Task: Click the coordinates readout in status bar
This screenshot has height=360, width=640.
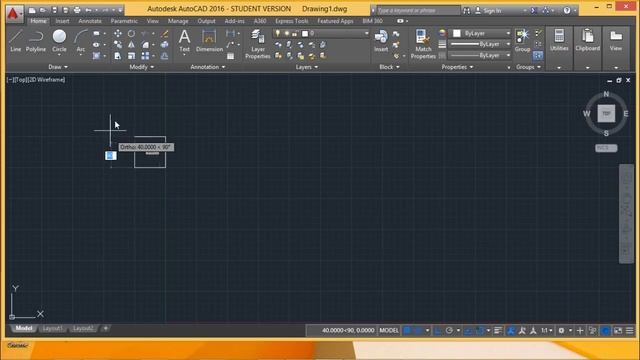Action: tap(348, 330)
